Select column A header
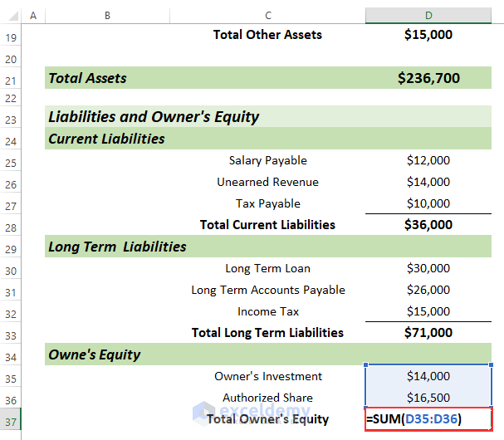The height and width of the screenshot is (440, 504). 33,15
